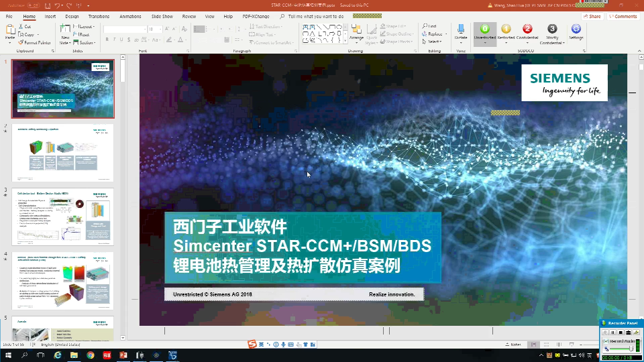Viewport: 644px width, 362px height.
Task: Click the Format Painter tool
Action: tap(34, 42)
